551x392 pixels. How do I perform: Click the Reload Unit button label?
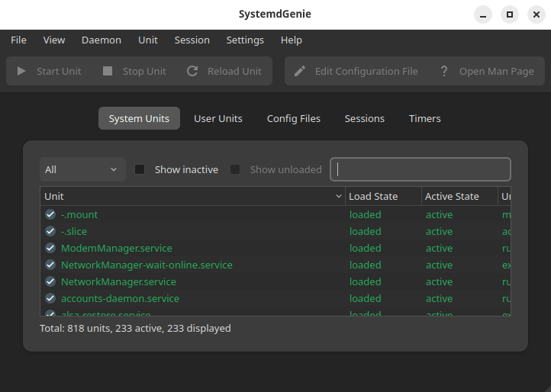[x=235, y=71]
